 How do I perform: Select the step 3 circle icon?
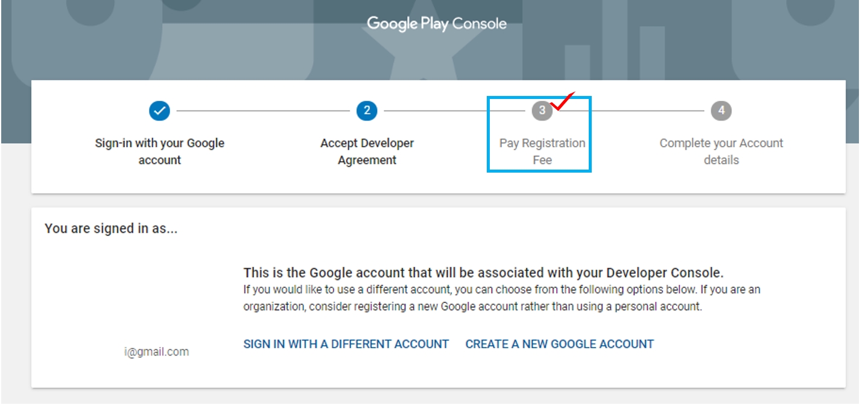click(542, 110)
